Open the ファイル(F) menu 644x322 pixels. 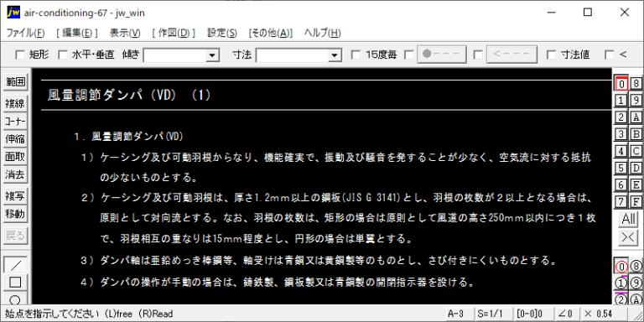click(x=25, y=34)
